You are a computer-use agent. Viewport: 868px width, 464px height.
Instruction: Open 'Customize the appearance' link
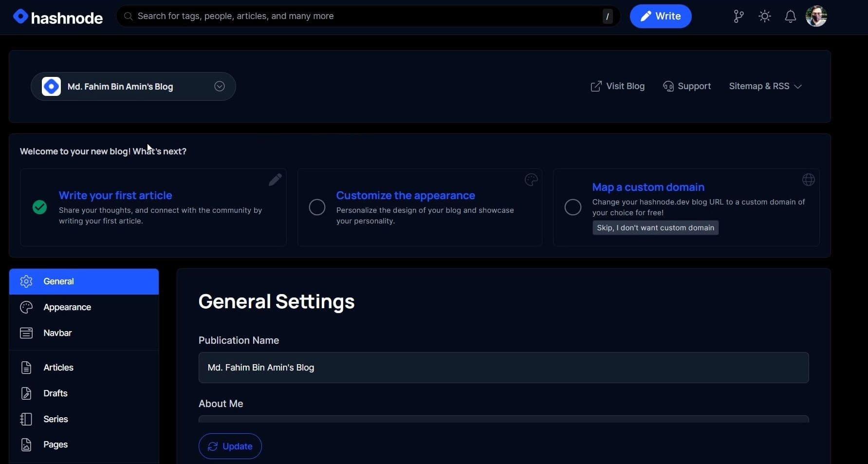point(406,195)
